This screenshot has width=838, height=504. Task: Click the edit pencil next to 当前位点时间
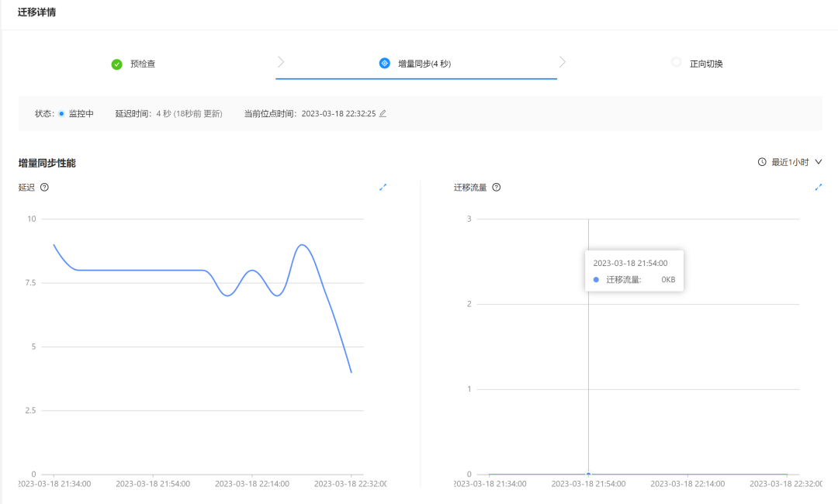point(383,113)
